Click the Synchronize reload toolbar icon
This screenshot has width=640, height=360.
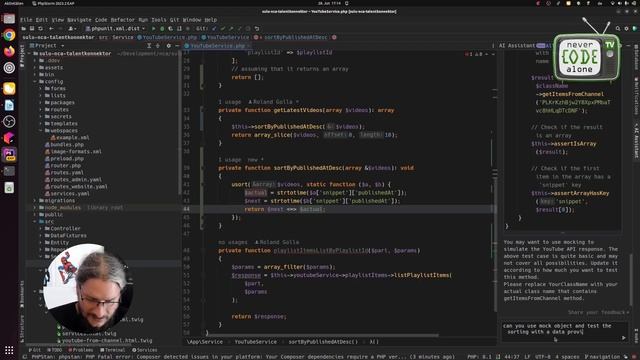(x=40, y=29)
